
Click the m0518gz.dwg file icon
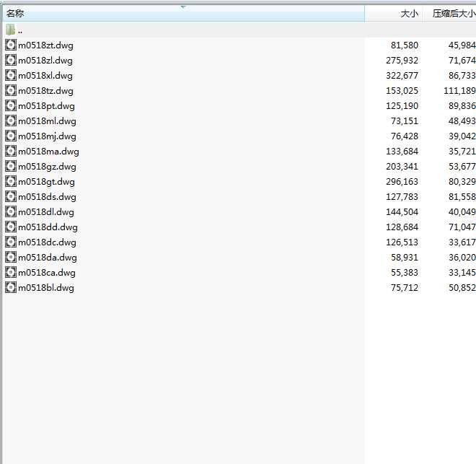[x=11, y=167]
